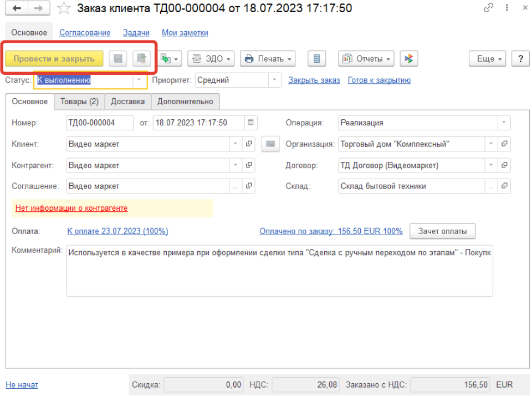Open the Контрагент record Видео маркет

pyautogui.click(x=249, y=165)
